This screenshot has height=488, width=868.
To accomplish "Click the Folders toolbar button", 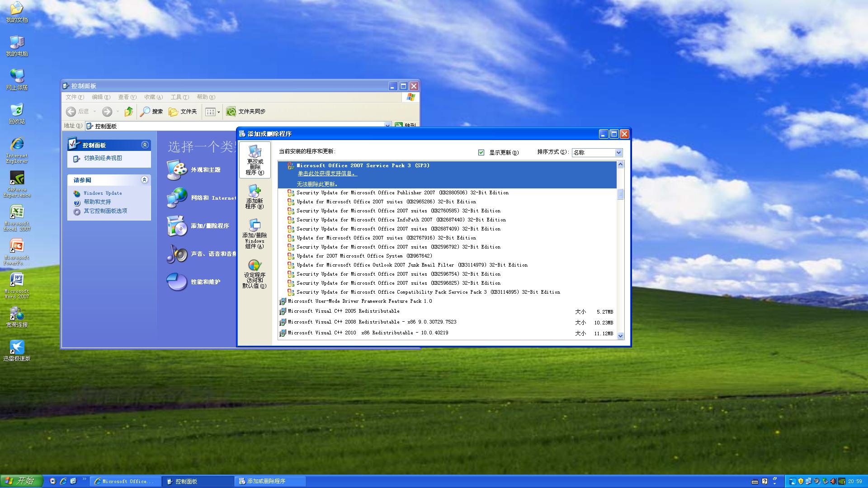I will coord(183,112).
